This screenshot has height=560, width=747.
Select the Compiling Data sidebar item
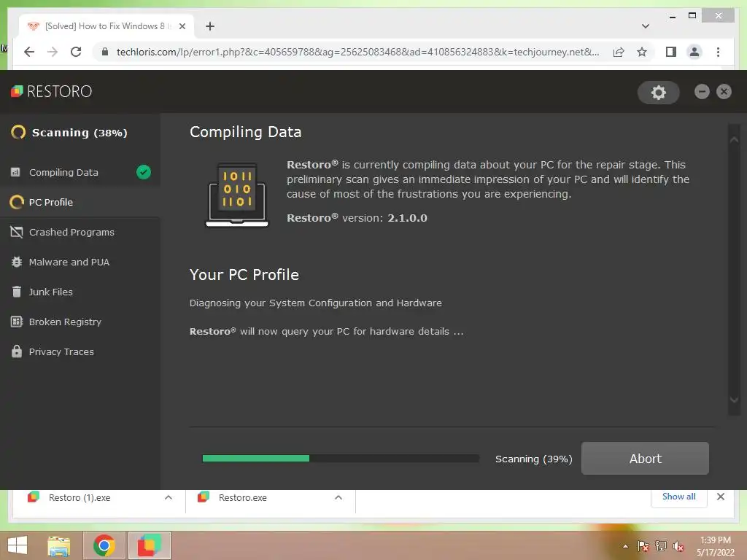80,172
